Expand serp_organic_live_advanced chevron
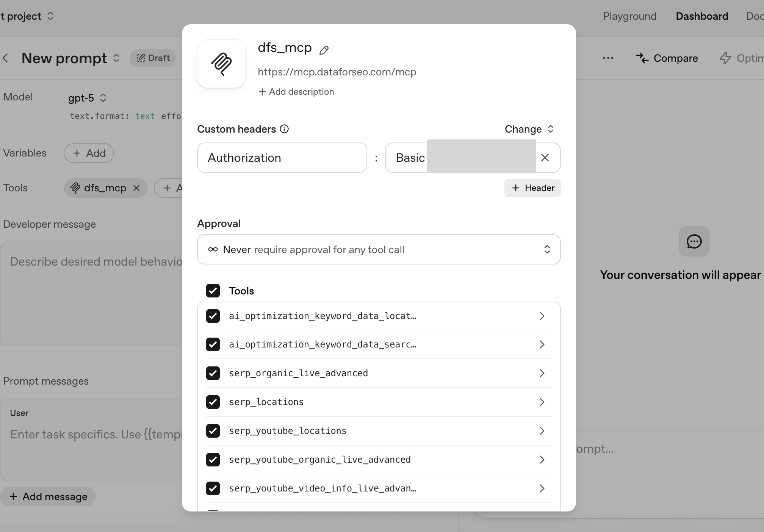Viewport: 764px width, 532px height. pyautogui.click(x=542, y=373)
